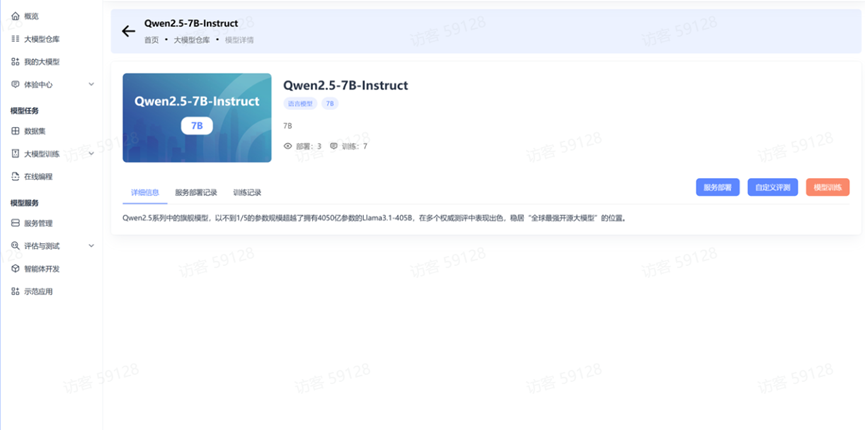Image resolution: width=865 pixels, height=430 pixels.
Task: Click the 智能体开发 cube icon
Action: pos(15,269)
